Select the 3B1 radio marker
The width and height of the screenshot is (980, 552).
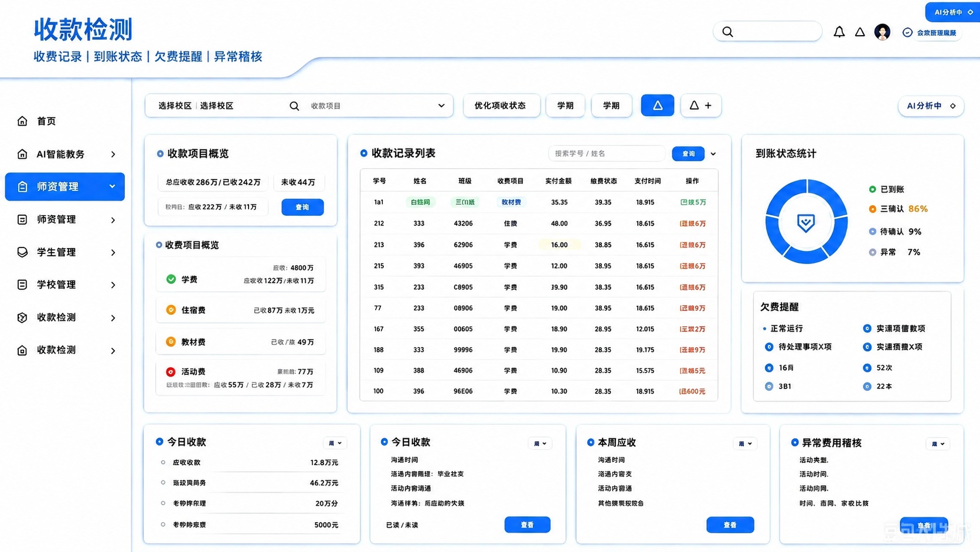click(769, 386)
